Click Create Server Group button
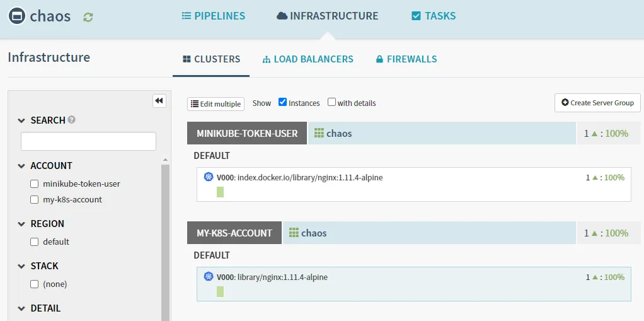The image size is (644, 321). 597,103
